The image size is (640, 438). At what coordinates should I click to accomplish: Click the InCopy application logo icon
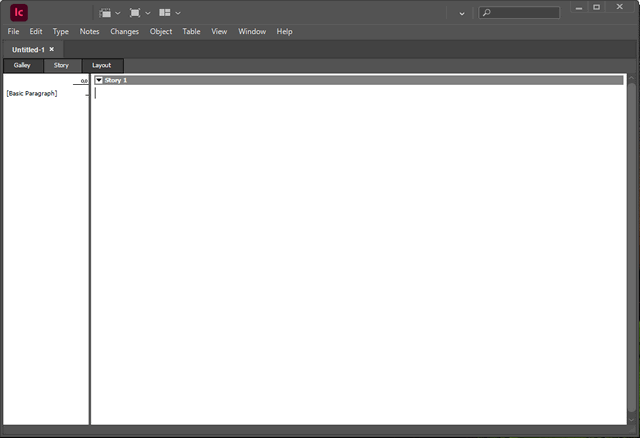(19, 12)
